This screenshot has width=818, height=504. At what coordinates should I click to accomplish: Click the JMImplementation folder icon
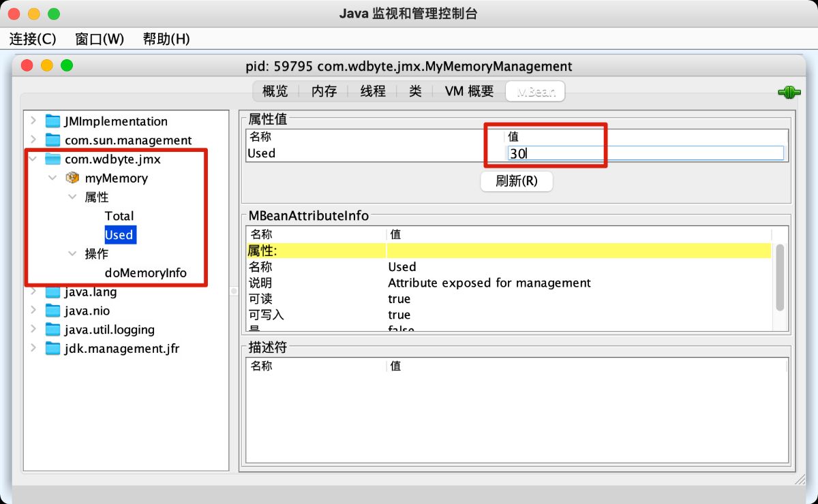click(52, 121)
